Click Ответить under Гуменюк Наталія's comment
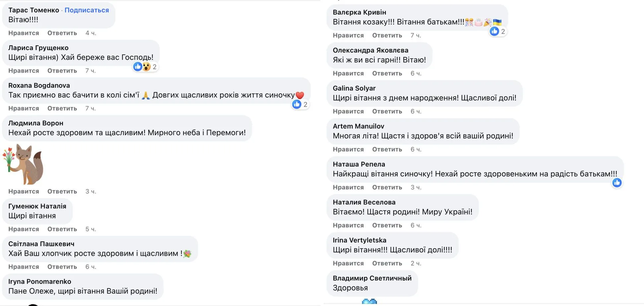 [x=62, y=229]
